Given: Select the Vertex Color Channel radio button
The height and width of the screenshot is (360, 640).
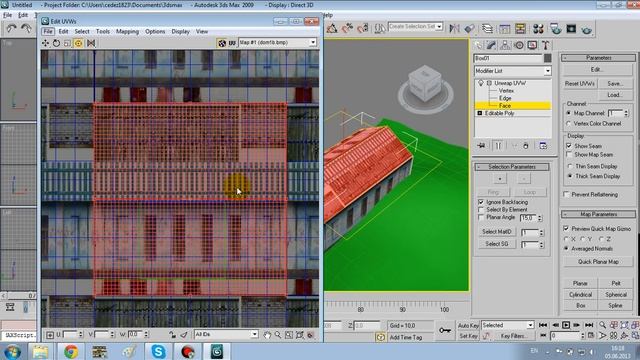Looking at the screenshot, I should pos(569,123).
